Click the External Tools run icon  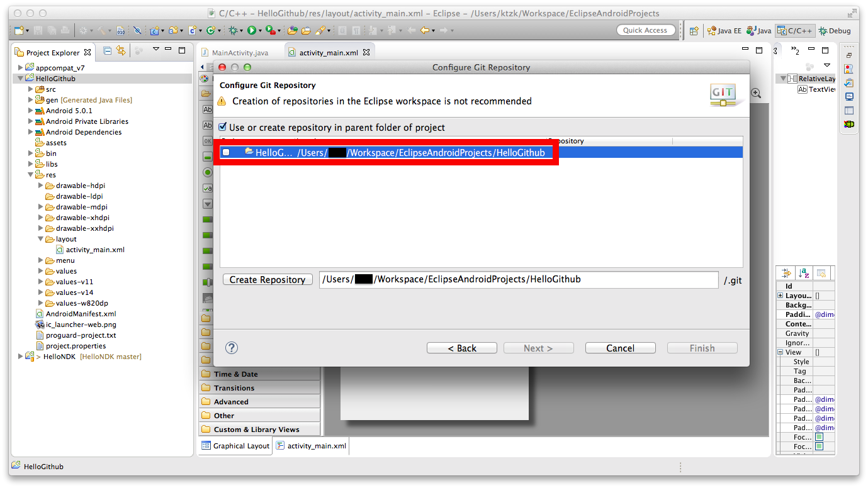point(269,30)
